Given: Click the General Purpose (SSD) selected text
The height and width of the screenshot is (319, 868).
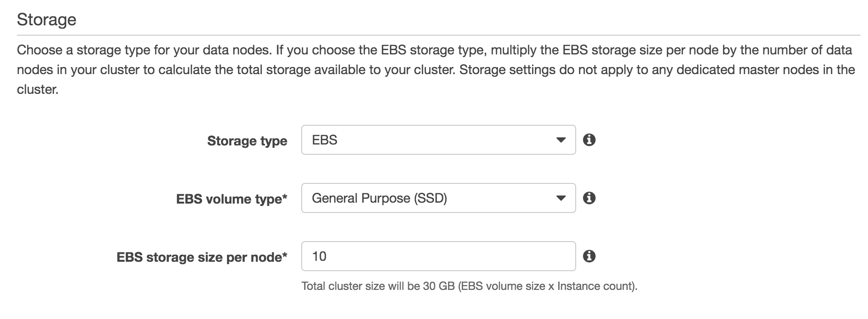Looking at the screenshot, I should coord(379,198).
